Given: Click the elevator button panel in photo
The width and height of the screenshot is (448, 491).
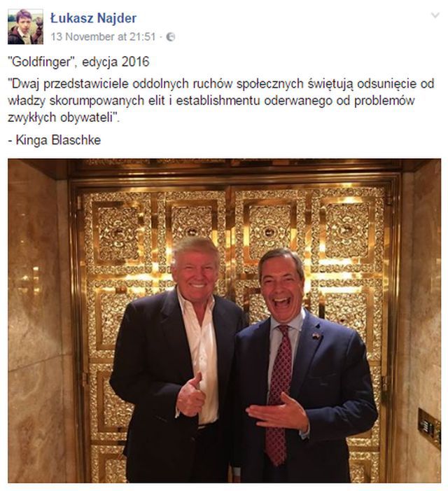Looking at the screenshot, I should [x=429, y=428].
